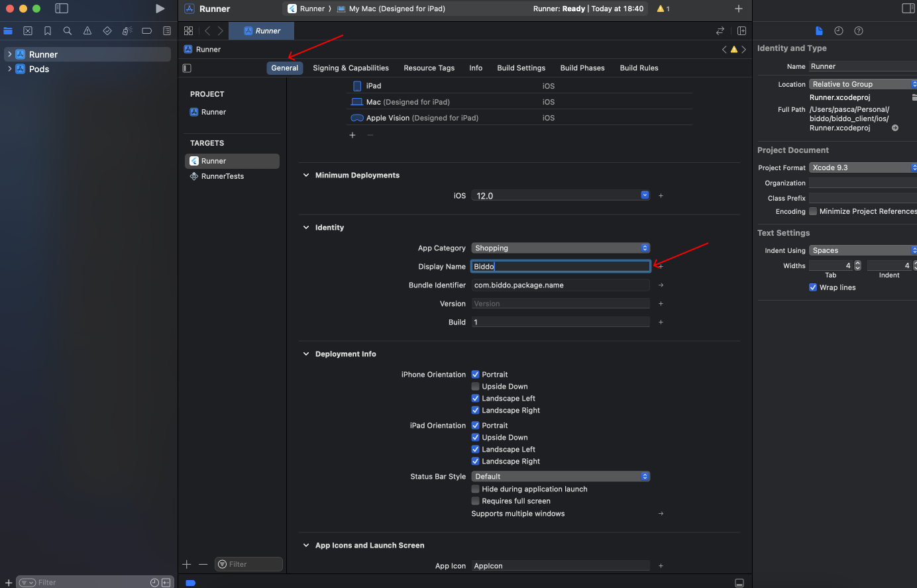Open the bookmark navigator icon

(x=48, y=31)
